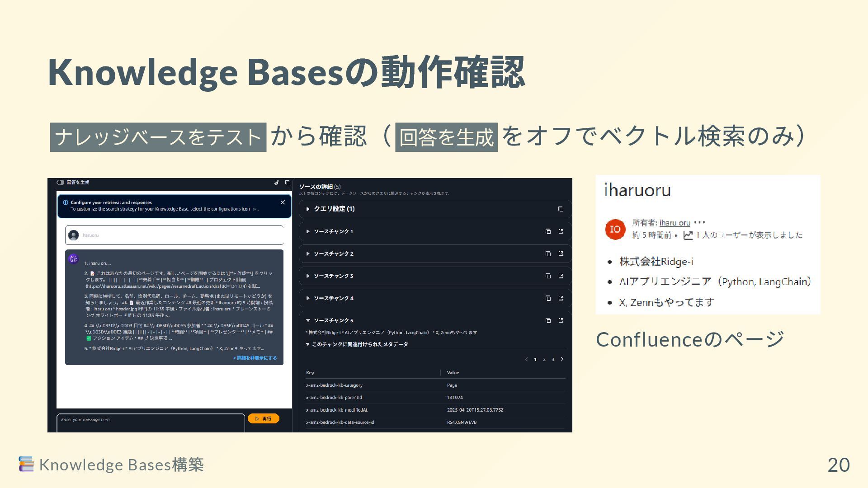Copy ソースチャンク 1 contents
The width and height of the screenshot is (868, 488).
point(548,231)
